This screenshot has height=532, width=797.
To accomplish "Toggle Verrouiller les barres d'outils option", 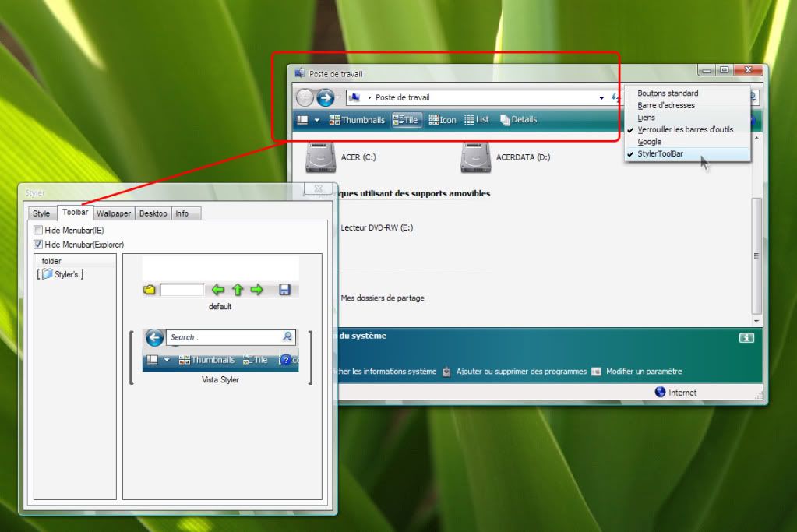I will pos(685,130).
